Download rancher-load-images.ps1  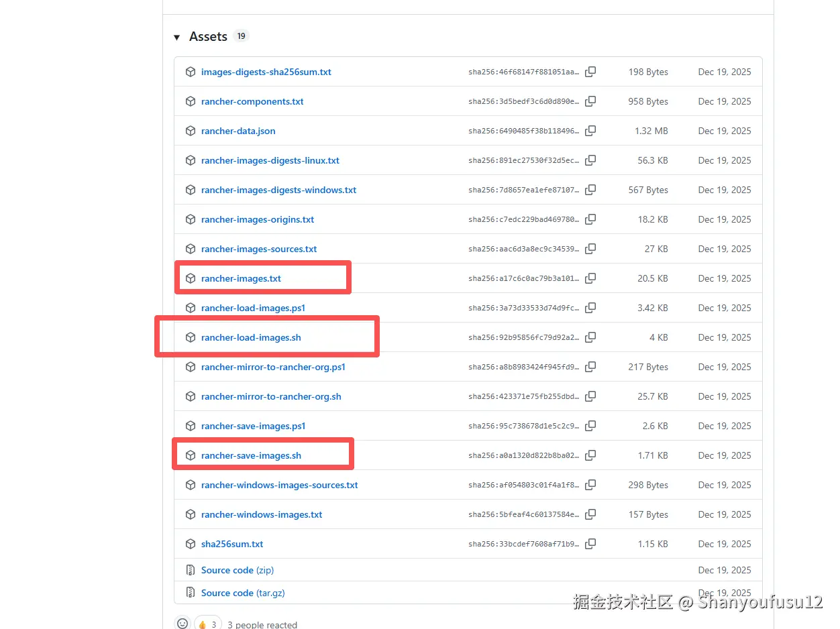[254, 308]
